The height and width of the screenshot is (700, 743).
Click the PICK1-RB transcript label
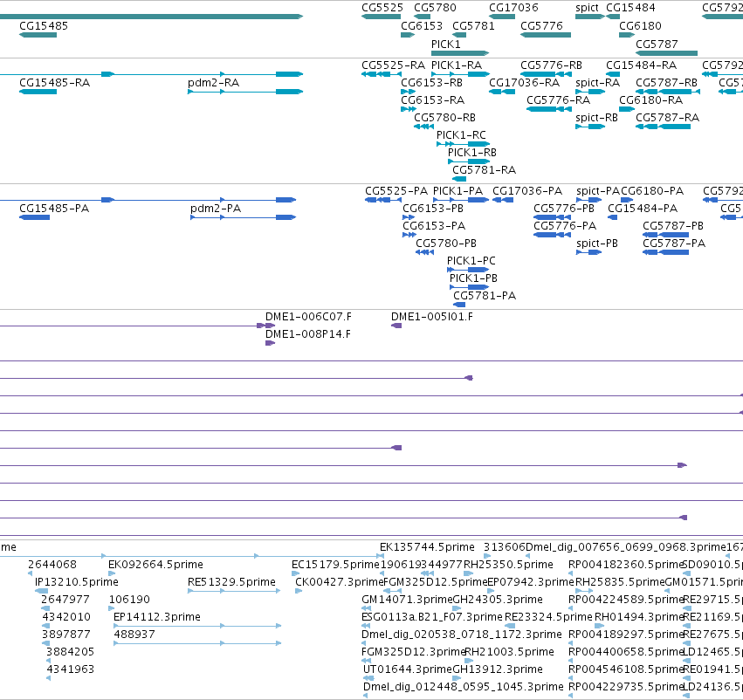pos(472,153)
